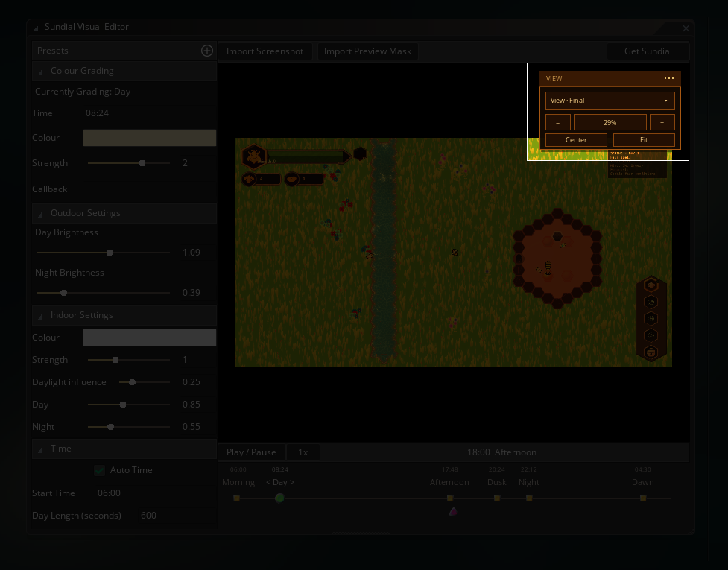Fit the preview using the Fit button
Image resolution: width=728 pixels, height=570 pixels.
pyautogui.click(x=644, y=140)
